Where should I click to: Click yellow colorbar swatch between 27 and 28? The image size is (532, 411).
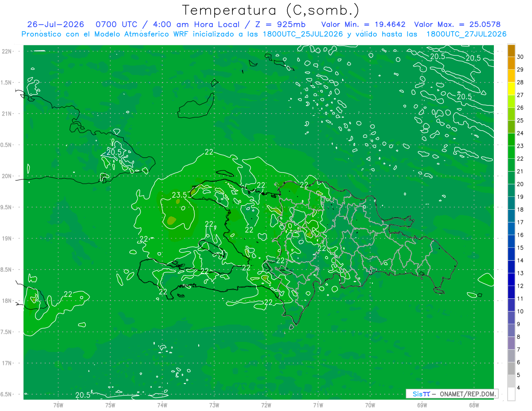coord(511,89)
